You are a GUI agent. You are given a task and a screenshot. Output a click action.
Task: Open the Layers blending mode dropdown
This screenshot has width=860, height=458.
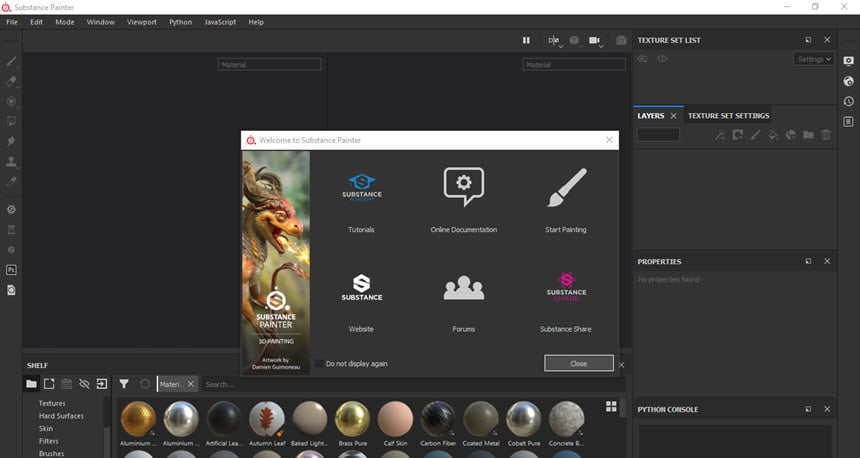pos(658,135)
